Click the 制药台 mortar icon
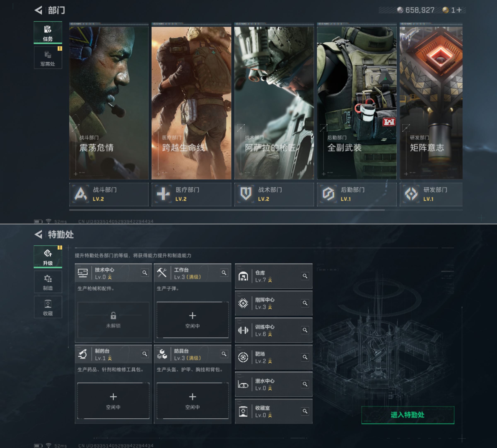Viewport: 497px width, 448px height. tap(83, 354)
